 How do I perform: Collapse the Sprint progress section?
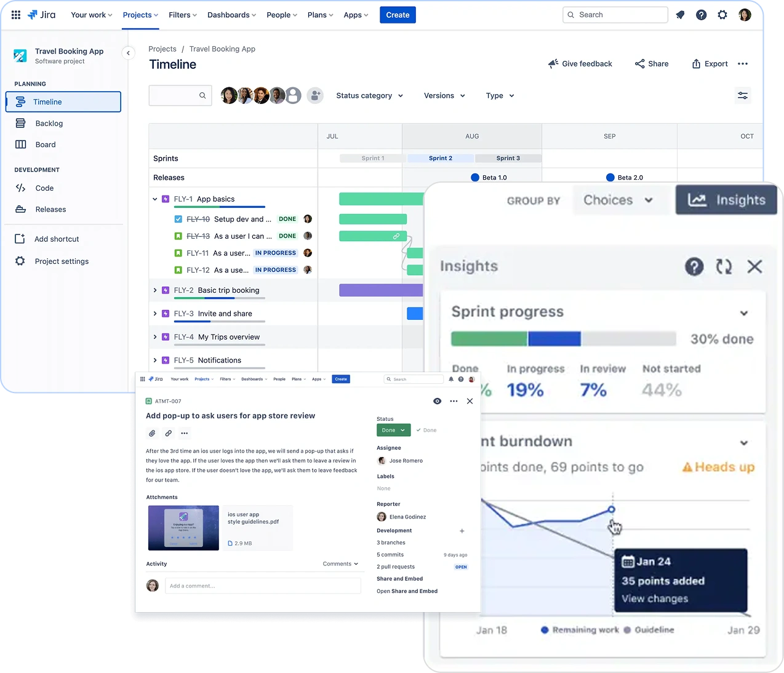[744, 313]
